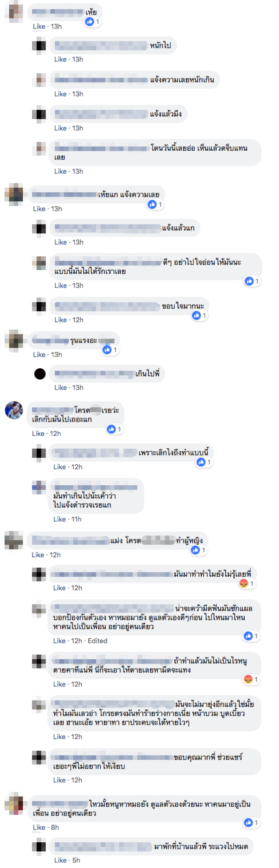Viewport: 279px width, 868px height.
Task: Open angry reaction on "ถ้าทำแล้วมันไม่เป็นไรหนู" reply
Action: click(x=251, y=680)
